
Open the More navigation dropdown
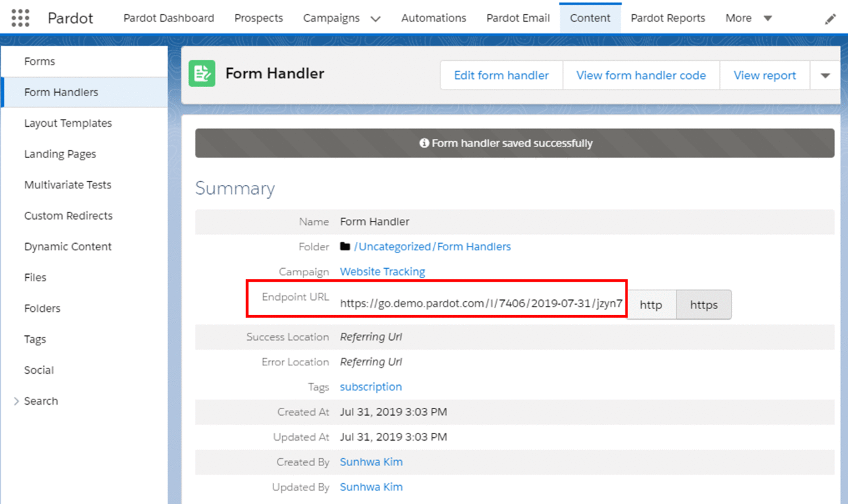(x=749, y=18)
